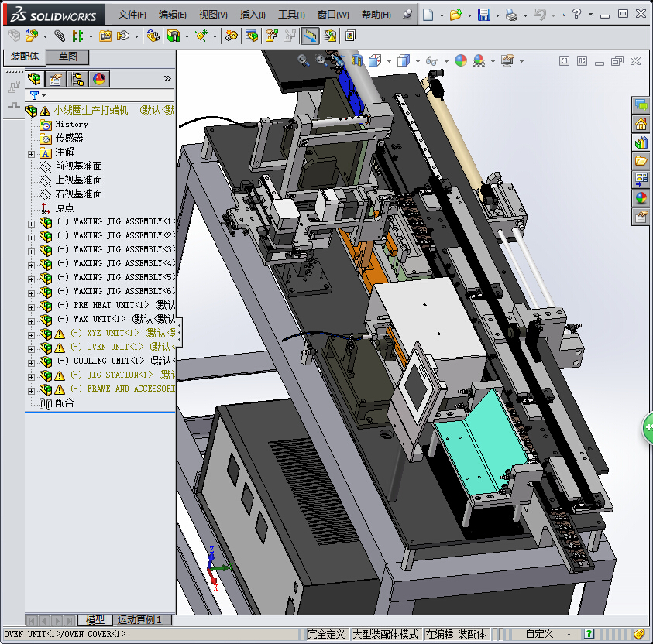653x644 pixels.
Task: Open Edit Appearance color ball
Action: 461,60
